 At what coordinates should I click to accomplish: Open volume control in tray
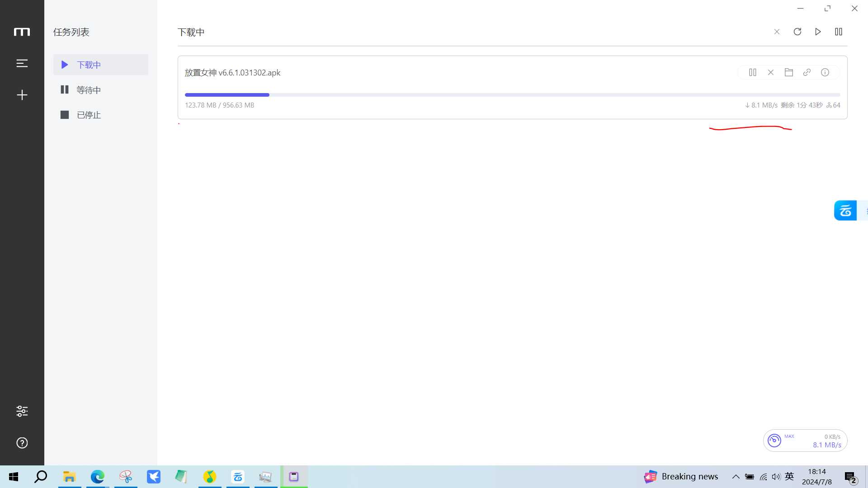[776, 477]
